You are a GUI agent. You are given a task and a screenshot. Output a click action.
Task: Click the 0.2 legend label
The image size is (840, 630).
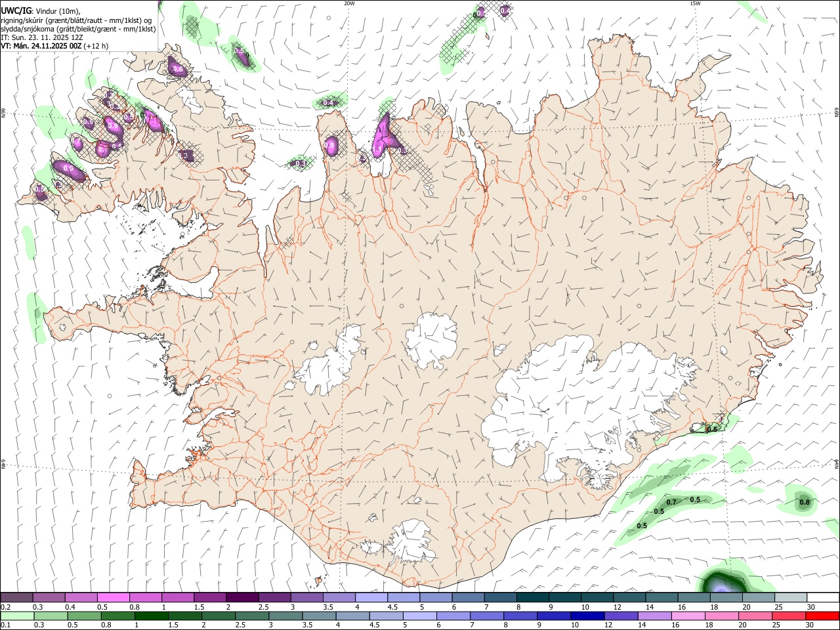tap(6, 607)
